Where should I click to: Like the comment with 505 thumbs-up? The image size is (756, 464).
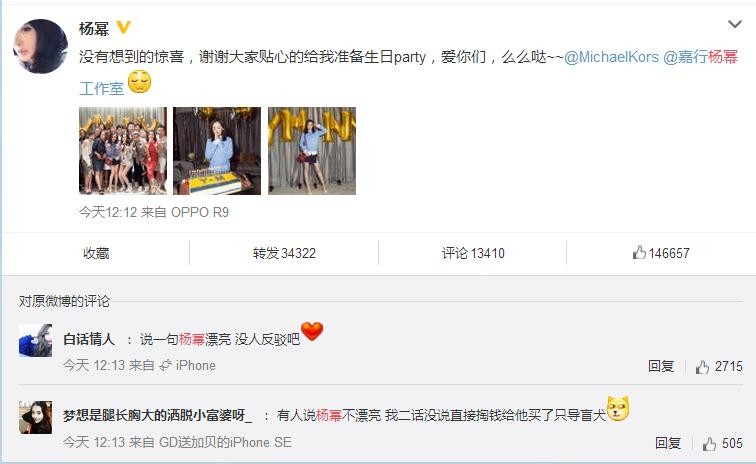point(722,443)
